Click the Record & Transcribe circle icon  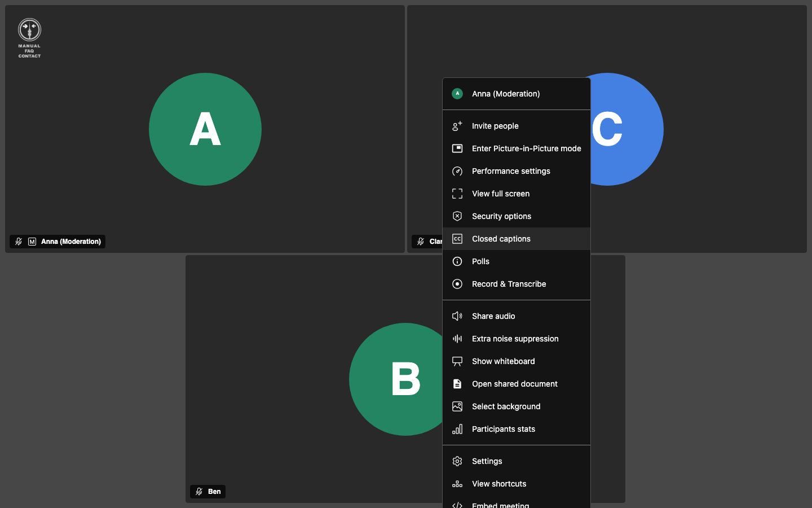pyautogui.click(x=457, y=284)
